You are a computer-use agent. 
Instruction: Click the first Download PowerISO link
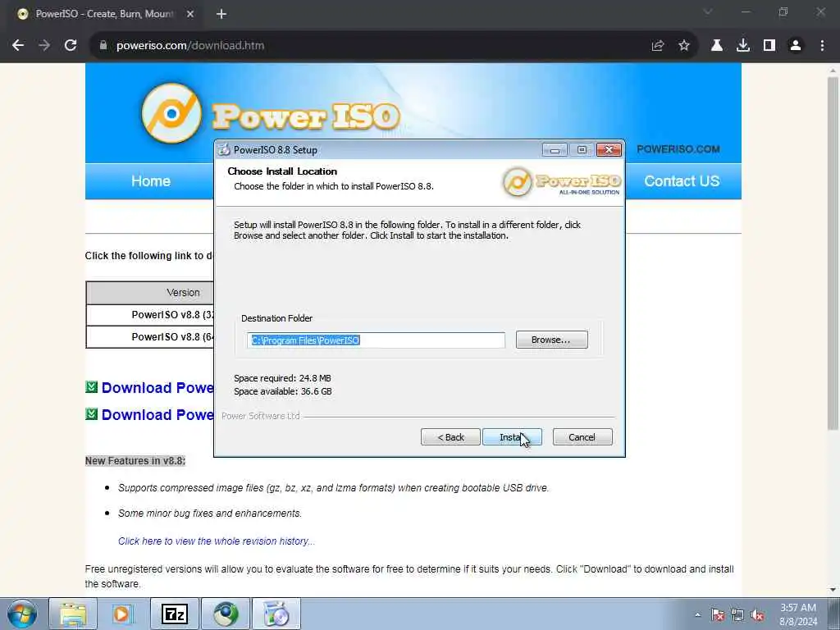[x=157, y=388]
